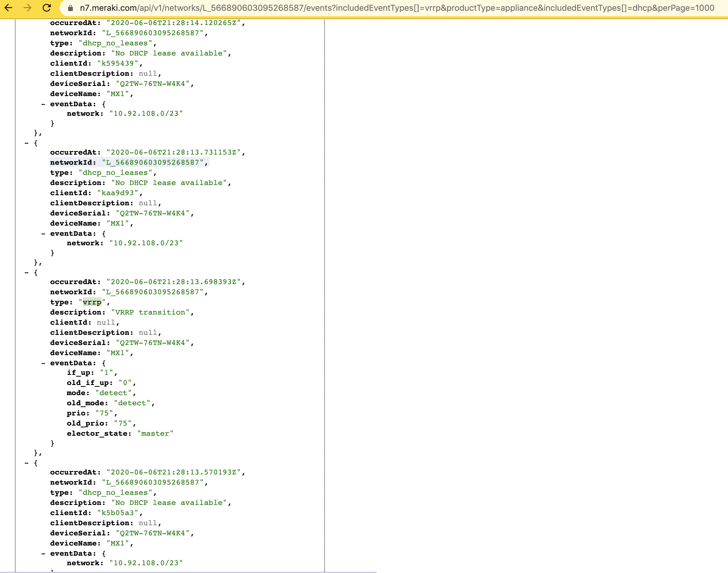Click occurredAt timestamp 21:28:14.120265Z
Viewport: 728px width, 573px height.
pos(173,23)
